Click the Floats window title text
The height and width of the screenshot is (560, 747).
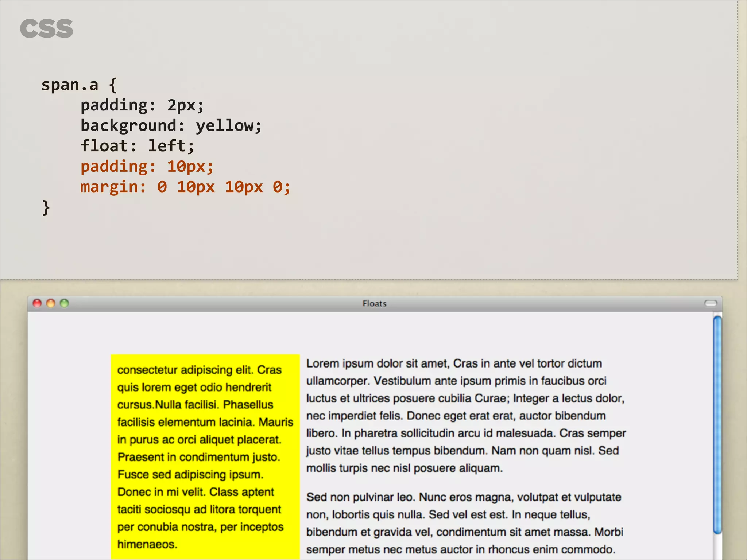click(375, 303)
